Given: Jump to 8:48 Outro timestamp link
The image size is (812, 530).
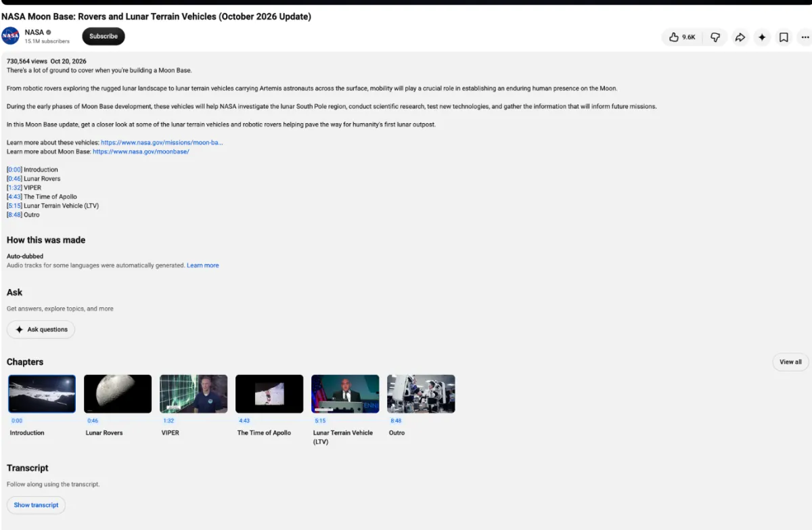Looking at the screenshot, I should [14, 215].
